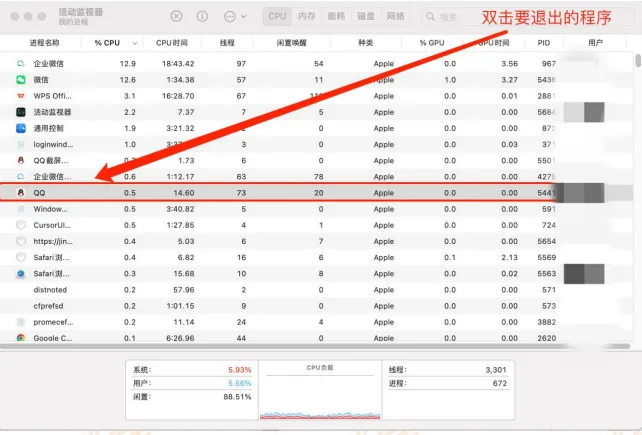
Task: Click the Window... process icon
Action: (20, 209)
